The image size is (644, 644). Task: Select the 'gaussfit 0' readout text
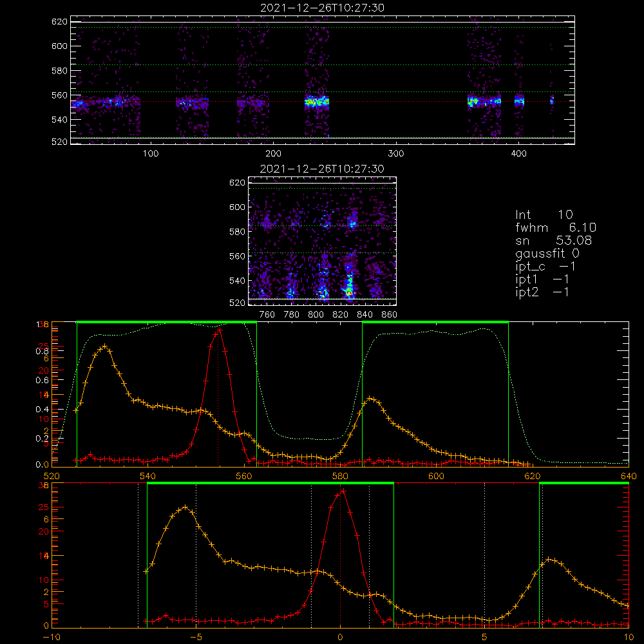(547, 253)
